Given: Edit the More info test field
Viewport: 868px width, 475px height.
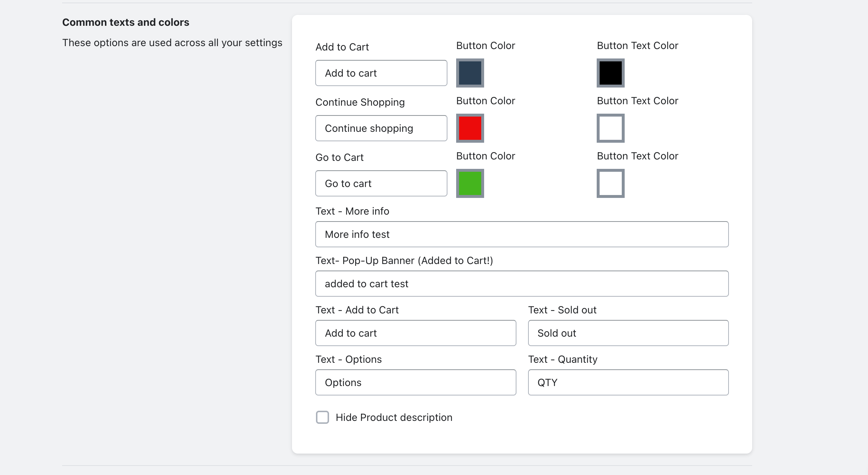Looking at the screenshot, I should tap(522, 234).
